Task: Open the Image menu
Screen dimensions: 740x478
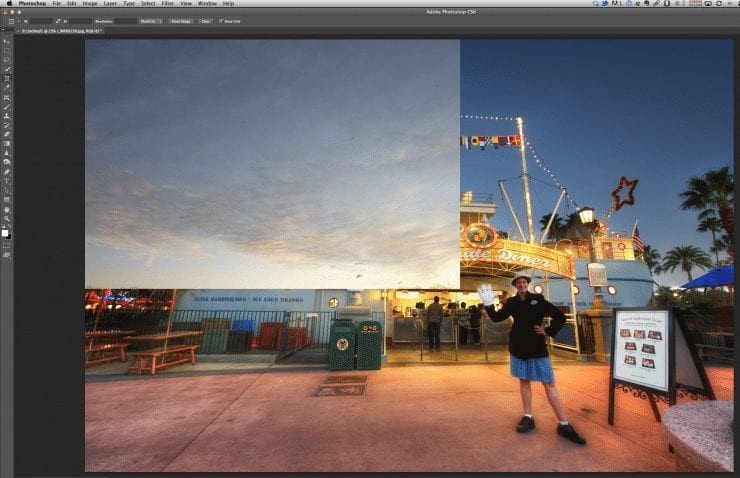Action: click(90, 3)
